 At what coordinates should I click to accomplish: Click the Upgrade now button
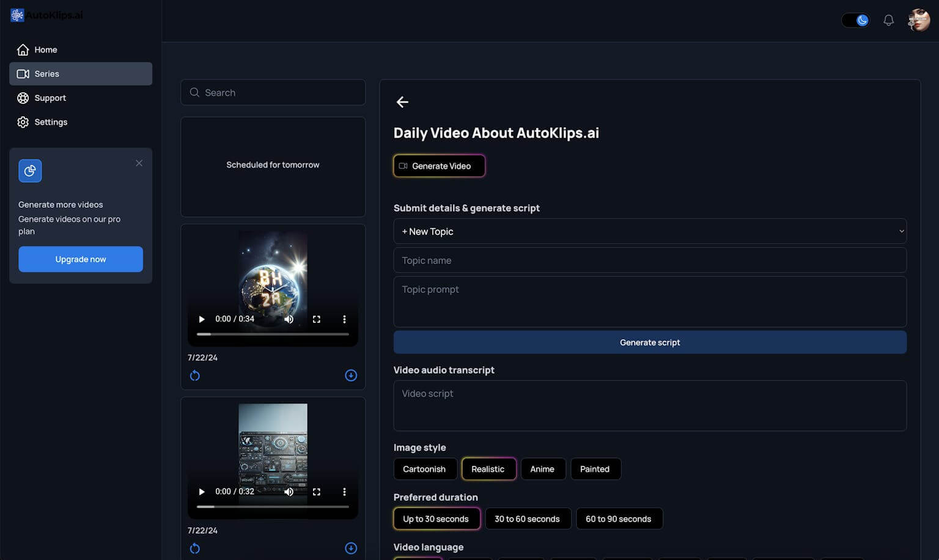[x=81, y=259]
